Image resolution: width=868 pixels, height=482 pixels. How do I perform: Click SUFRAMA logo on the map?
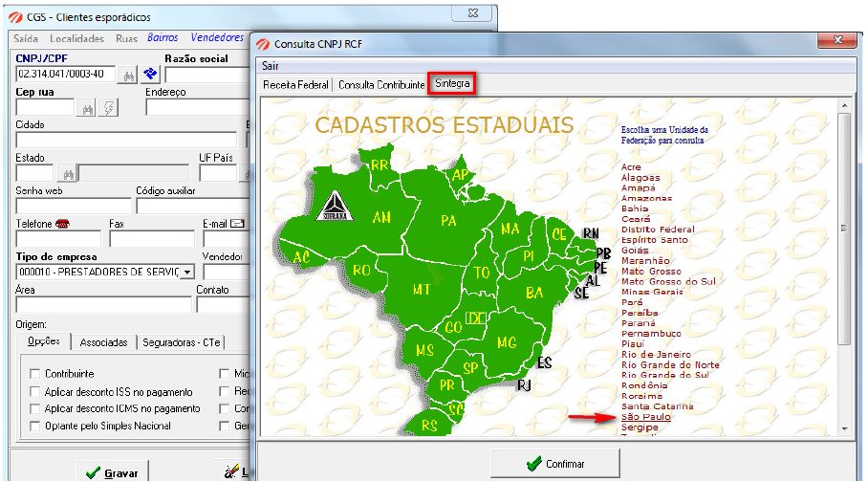(x=335, y=207)
